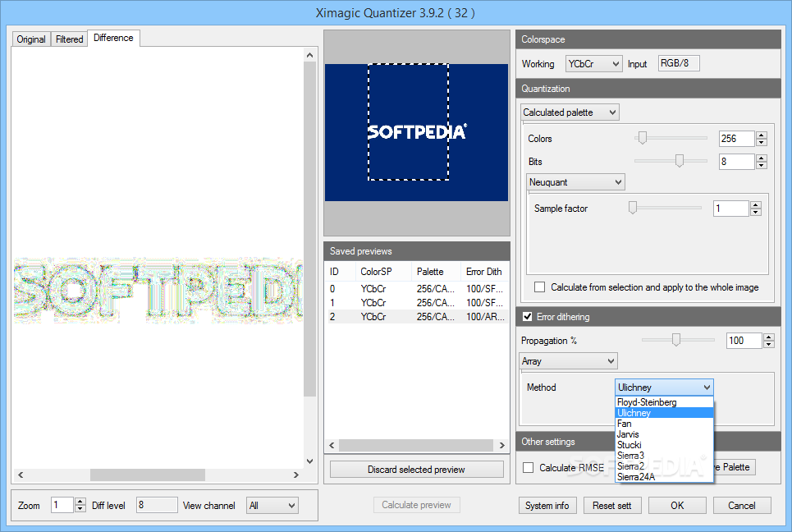
Task: Click the Cancel button
Action: 742,505
